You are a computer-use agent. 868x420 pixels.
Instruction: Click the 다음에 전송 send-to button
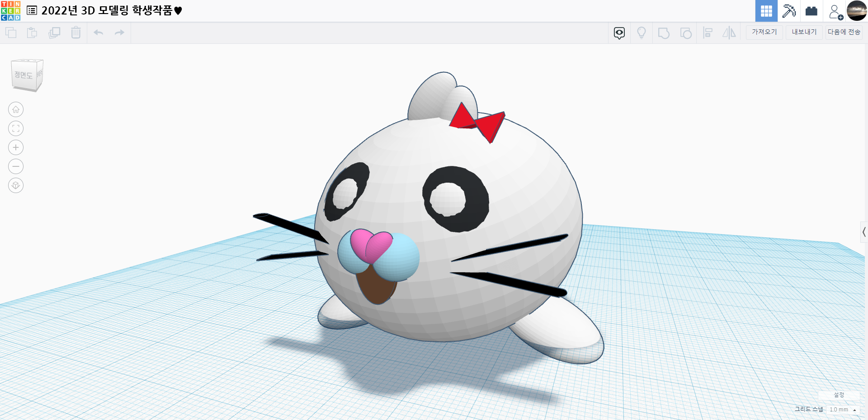pyautogui.click(x=844, y=32)
